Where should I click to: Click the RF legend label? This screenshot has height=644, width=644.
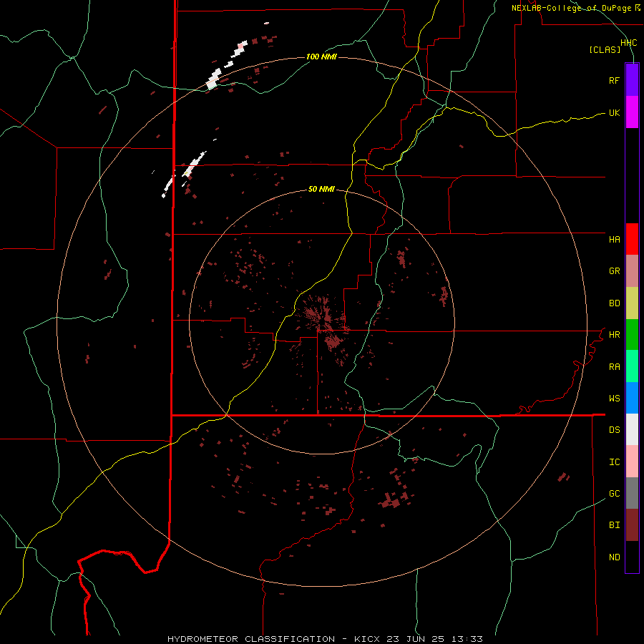(x=614, y=80)
